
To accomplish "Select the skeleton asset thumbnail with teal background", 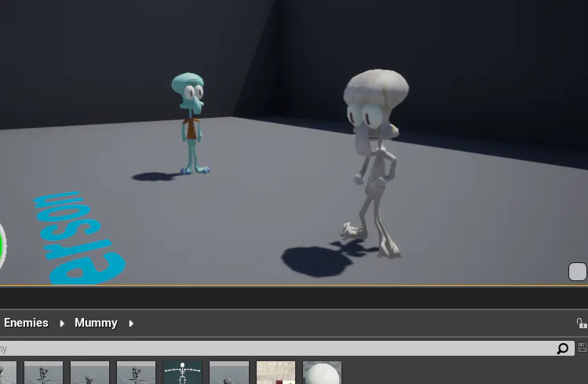I will tap(182, 372).
